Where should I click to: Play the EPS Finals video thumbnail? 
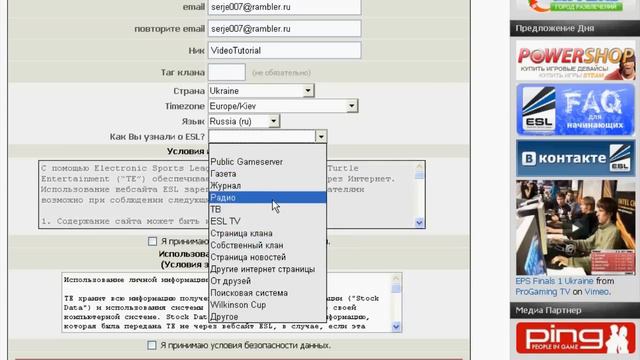click(576, 227)
